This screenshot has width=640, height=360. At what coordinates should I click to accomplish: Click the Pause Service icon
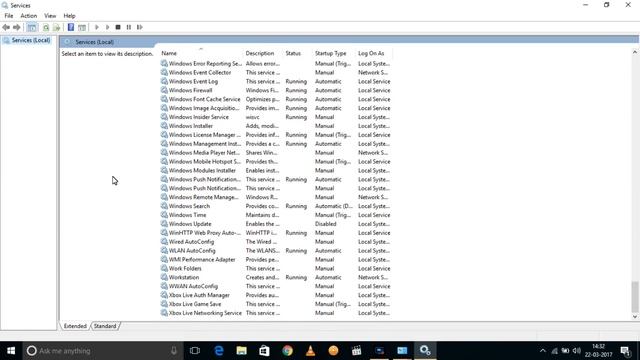click(x=129, y=27)
